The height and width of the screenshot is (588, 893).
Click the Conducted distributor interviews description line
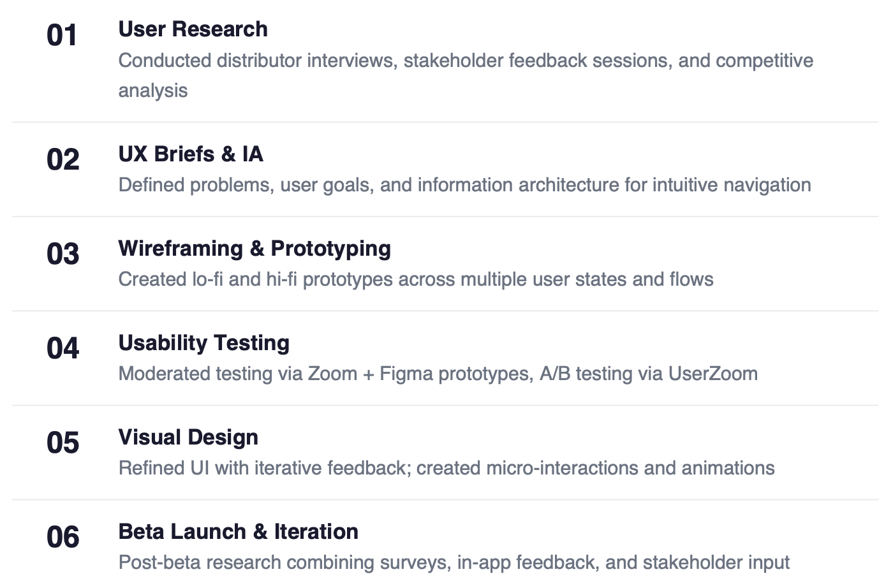click(x=466, y=61)
